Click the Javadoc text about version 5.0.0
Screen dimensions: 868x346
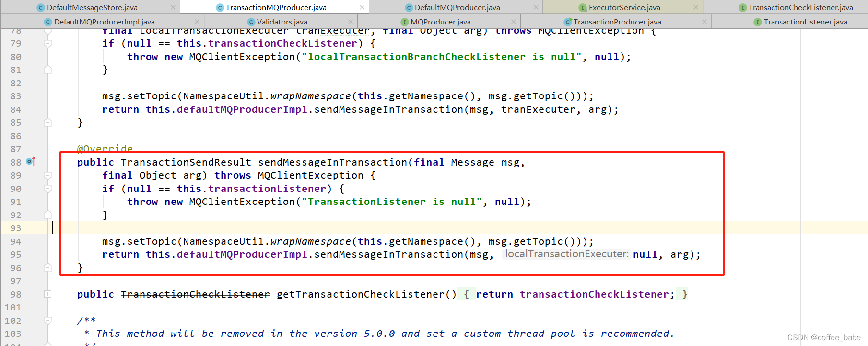tap(385, 334)
